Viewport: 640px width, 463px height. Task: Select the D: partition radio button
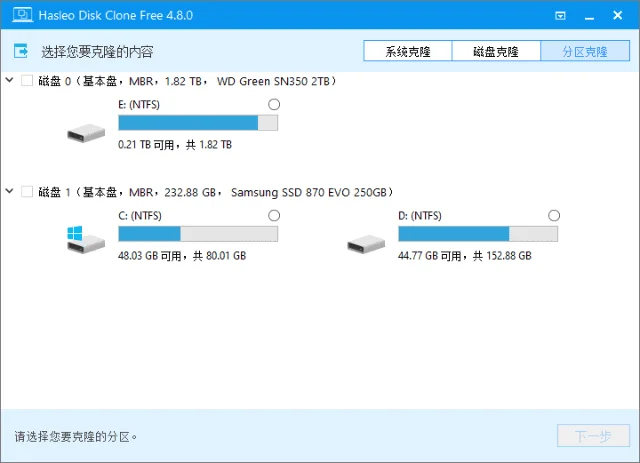click(554, 216)
